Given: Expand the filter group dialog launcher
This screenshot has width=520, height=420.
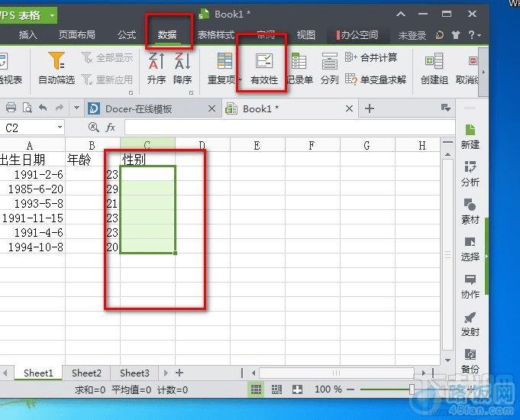Looking at the screenshot, I should (131, 93).
